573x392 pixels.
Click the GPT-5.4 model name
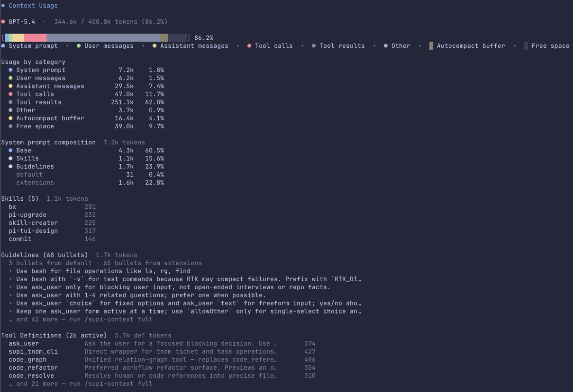pyautogui.click(x=22, y=22)
